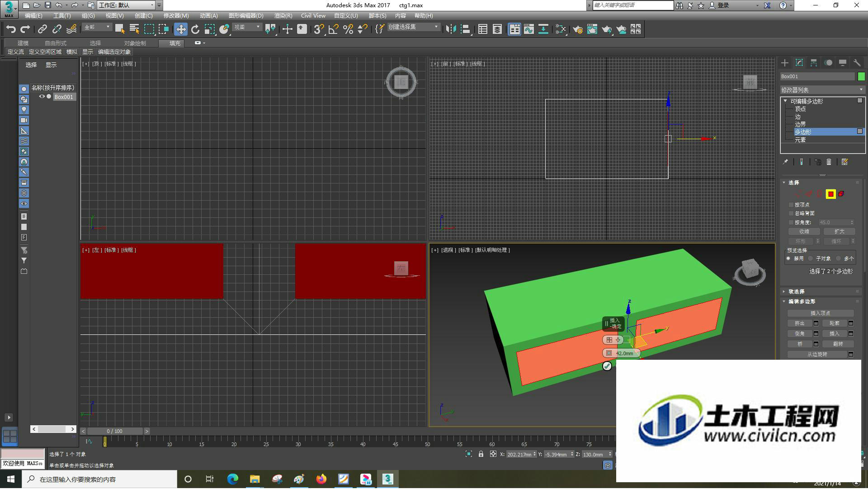
Task: Toggle Window/Crossing selection mode
Action: [163, 29]
